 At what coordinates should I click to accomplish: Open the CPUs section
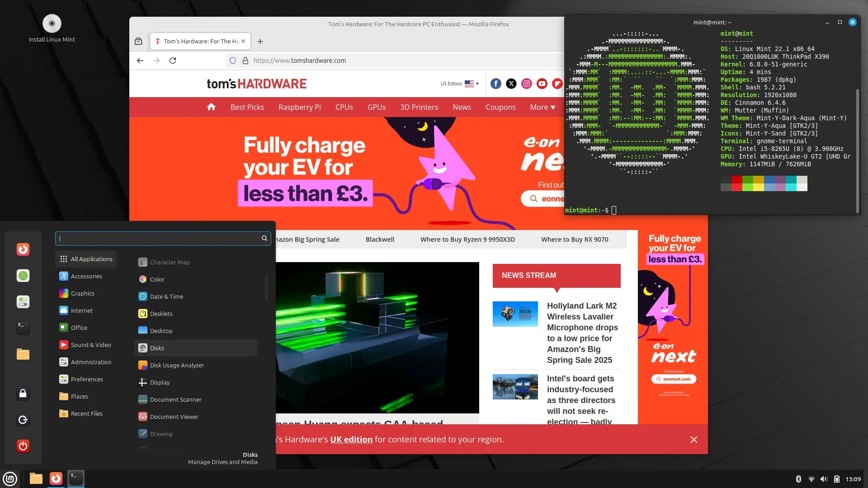(x=344, y=107)
